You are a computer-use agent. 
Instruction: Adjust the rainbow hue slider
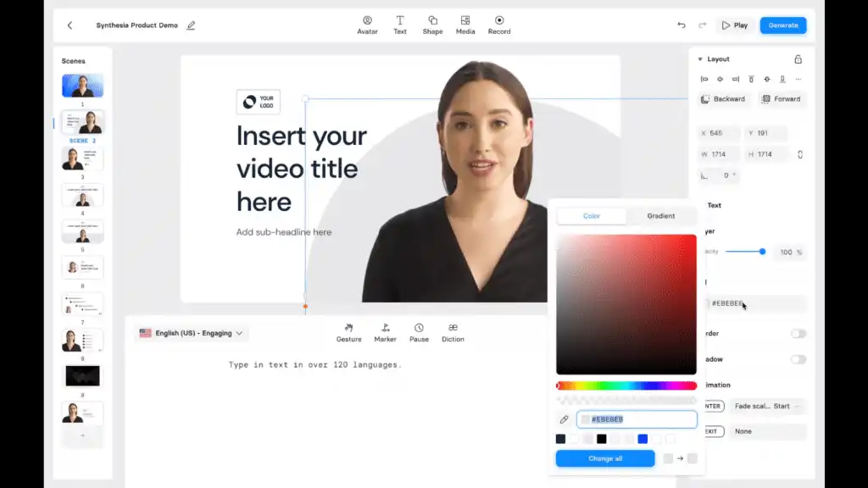click(626, 385)
